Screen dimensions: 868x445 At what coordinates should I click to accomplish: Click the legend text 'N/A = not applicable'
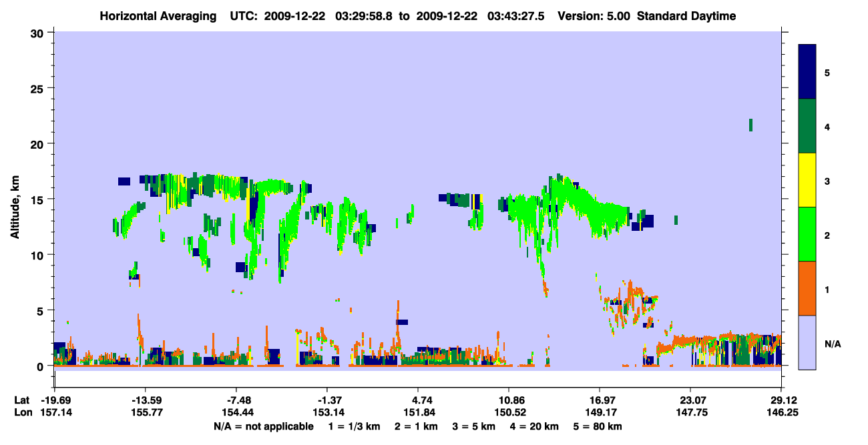264,426
